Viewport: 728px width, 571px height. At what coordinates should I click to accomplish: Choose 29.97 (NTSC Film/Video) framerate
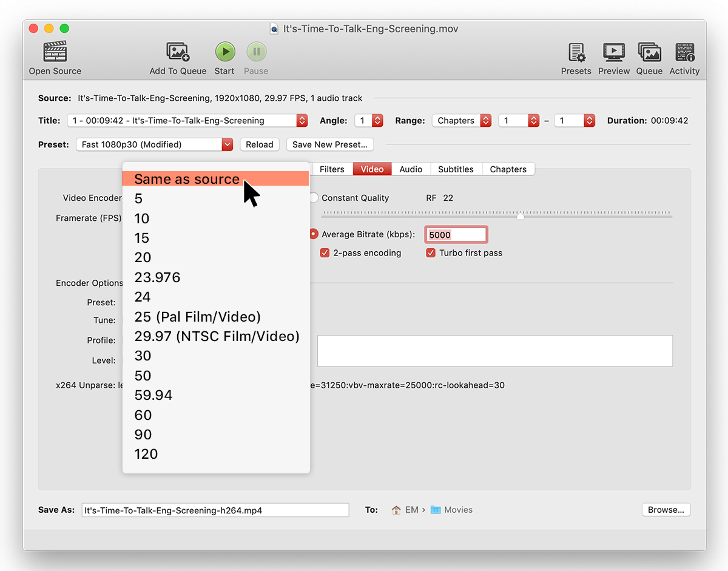coord(217,336)
